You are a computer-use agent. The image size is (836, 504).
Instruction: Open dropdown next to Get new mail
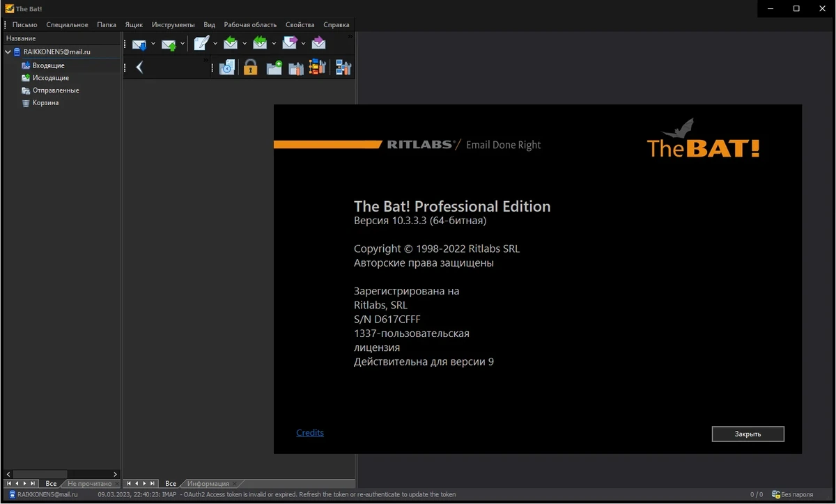153,44
